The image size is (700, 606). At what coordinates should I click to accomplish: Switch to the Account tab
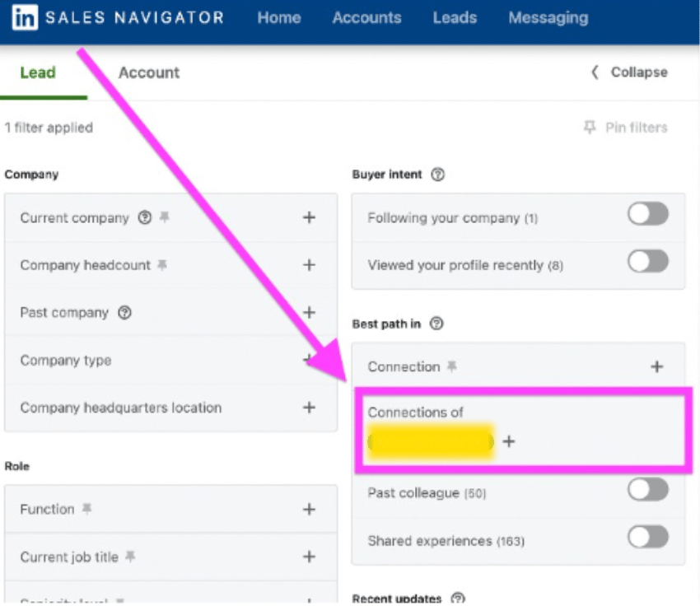(148, 72)
